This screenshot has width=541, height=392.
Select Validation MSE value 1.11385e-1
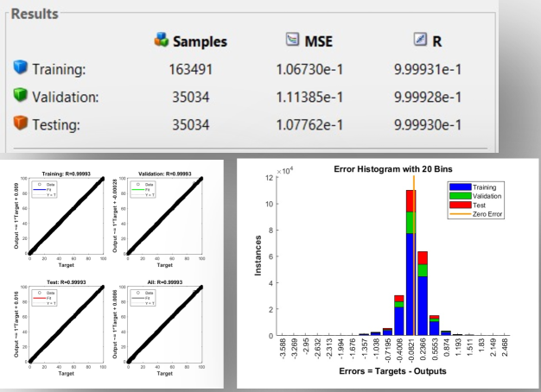pyautogui.click(x=309, y=98)
